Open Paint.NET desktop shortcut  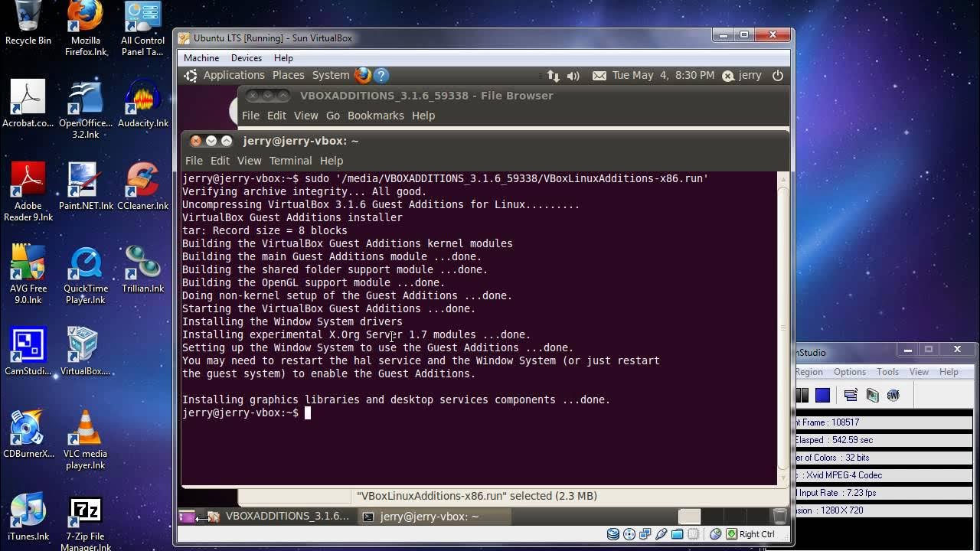point(86,186)
